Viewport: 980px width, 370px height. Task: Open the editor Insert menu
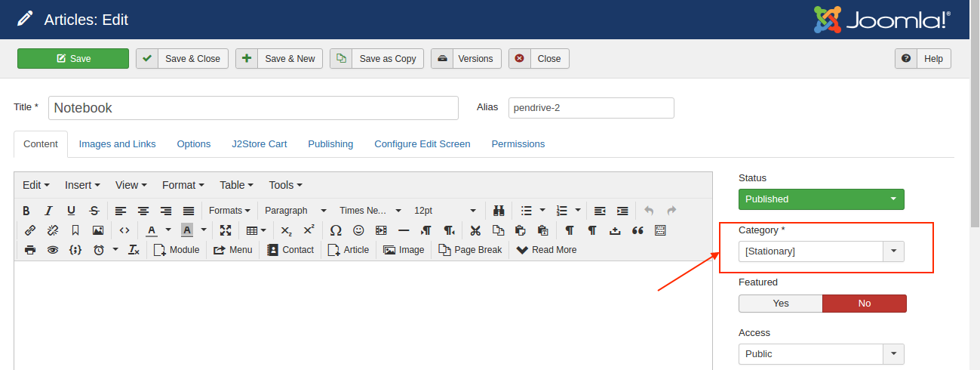point(83,185)
